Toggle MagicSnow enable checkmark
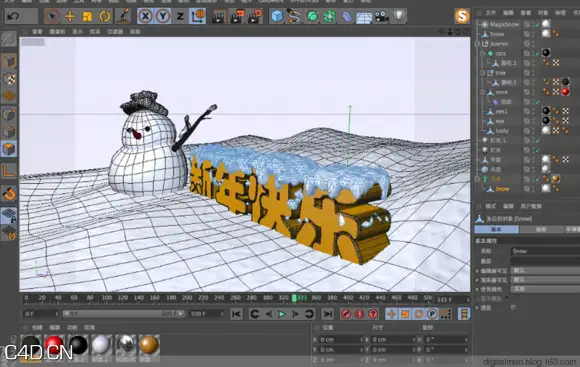Image resolution: width=580 pixels, height=367 pixels. pos(537,25)
